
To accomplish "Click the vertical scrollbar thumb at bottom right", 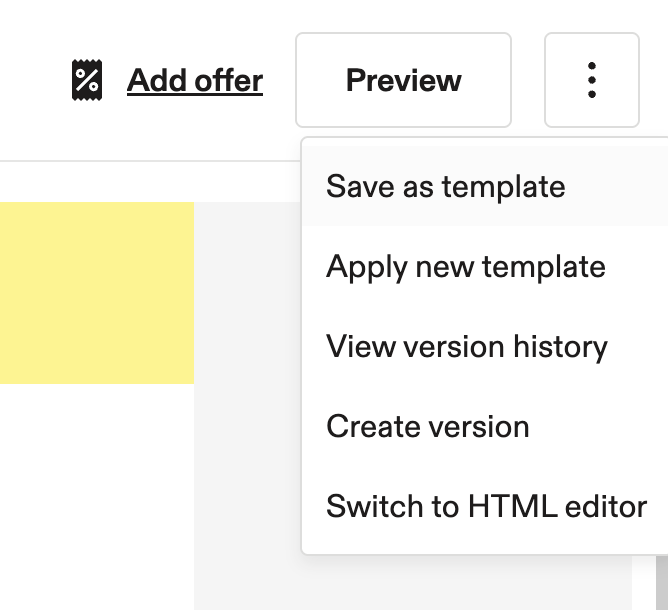I will (x=662, y=583).
